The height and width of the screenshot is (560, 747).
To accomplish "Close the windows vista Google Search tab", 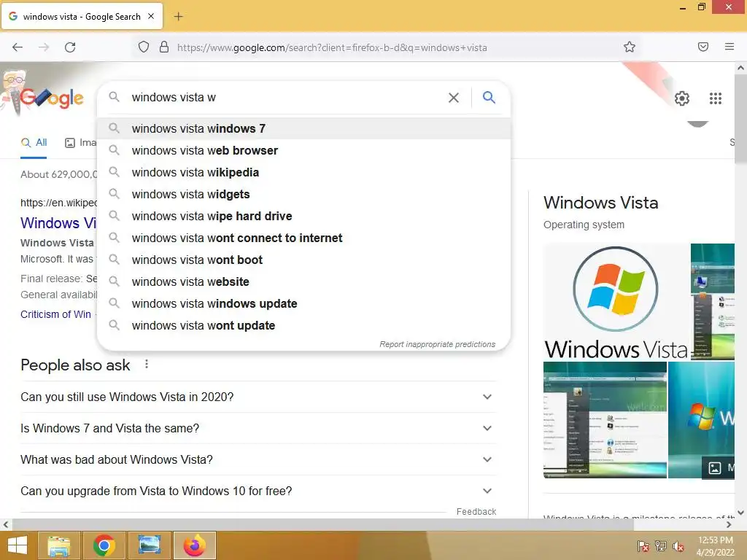I will point(151,16).
